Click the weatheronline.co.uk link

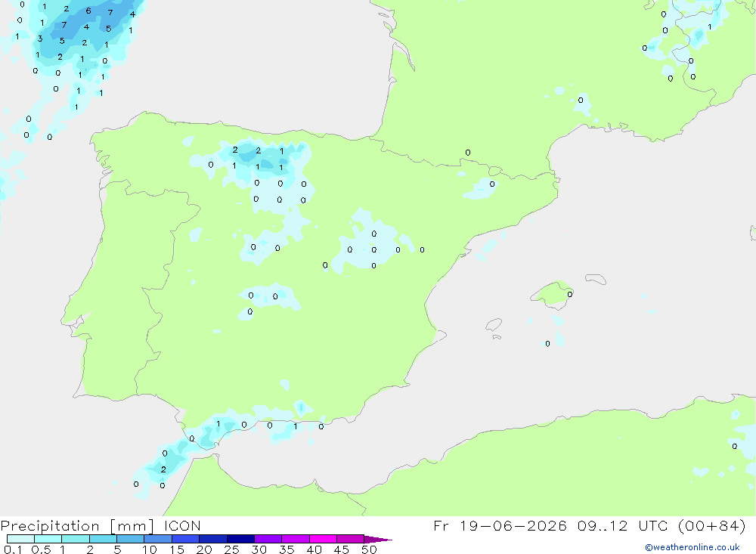(692, 547)
